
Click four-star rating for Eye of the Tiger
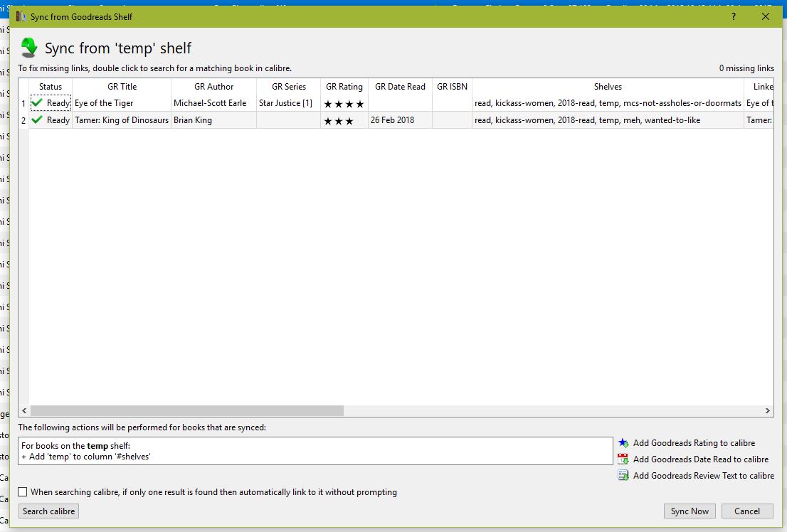coord(344,105)
